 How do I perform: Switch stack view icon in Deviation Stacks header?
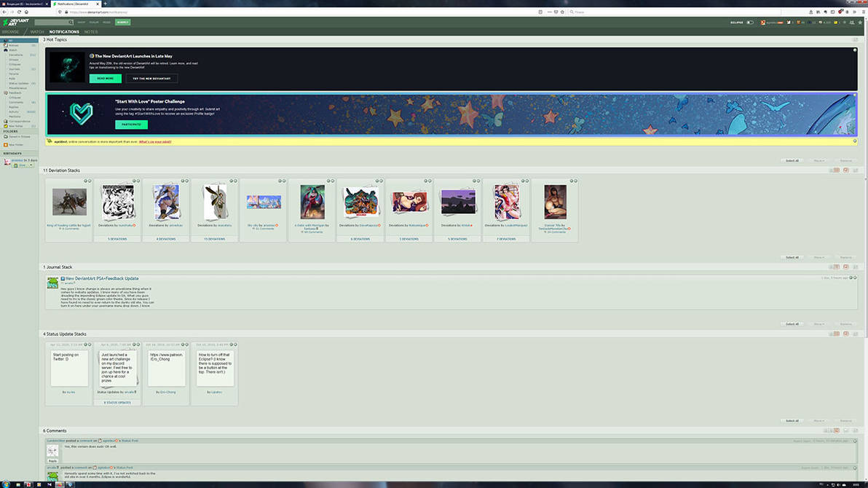point(837,170)
